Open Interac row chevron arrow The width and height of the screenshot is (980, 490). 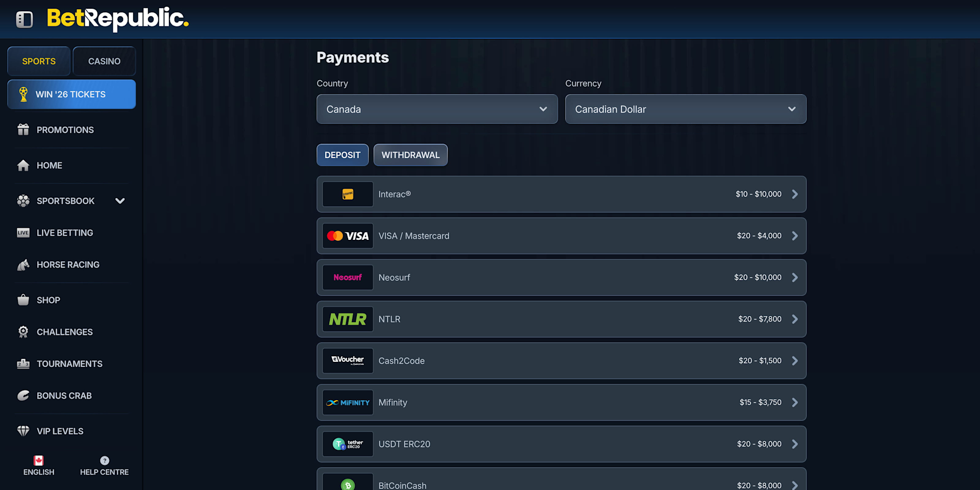(x=795, y=194)
